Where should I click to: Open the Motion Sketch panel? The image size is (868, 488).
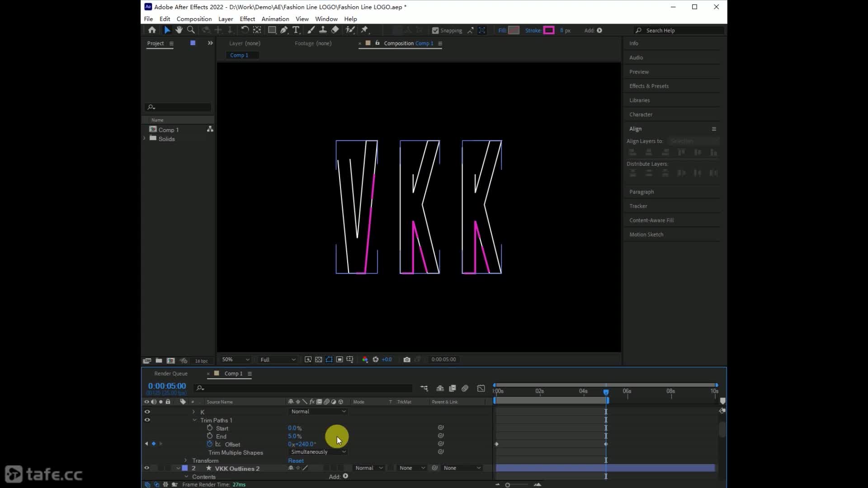coord(646,235)
